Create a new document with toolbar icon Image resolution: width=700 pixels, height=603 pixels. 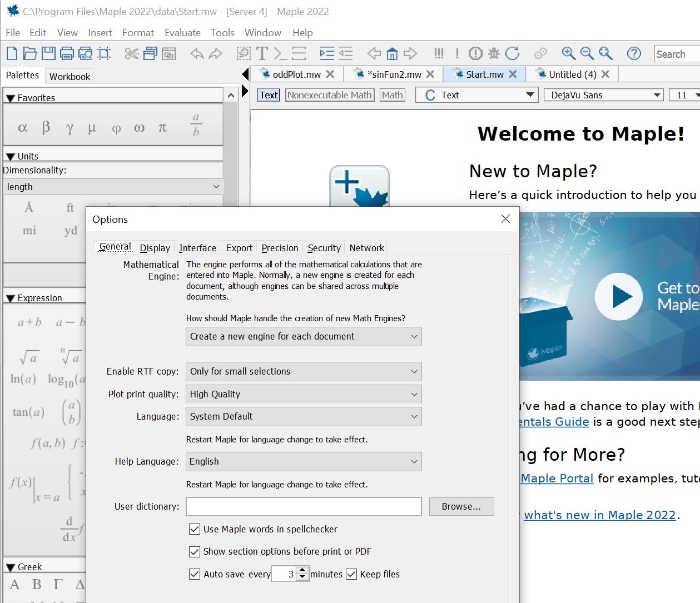pos(12,53)
